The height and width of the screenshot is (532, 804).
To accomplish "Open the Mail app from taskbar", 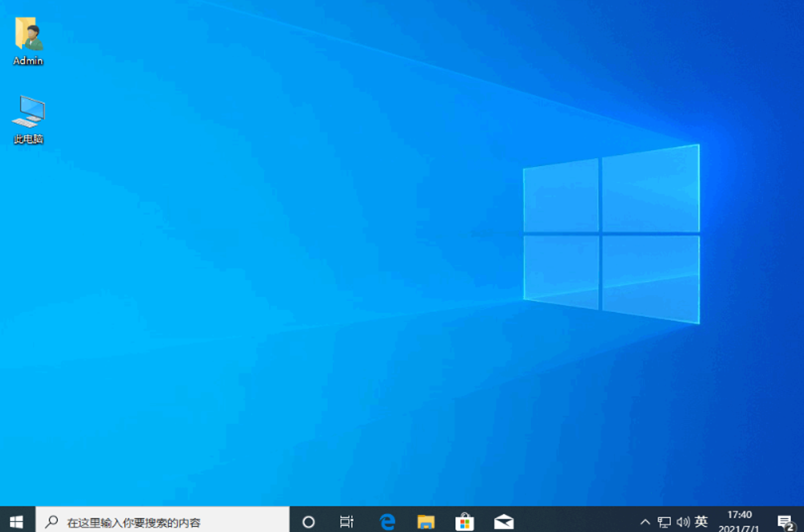I will [503, 522].
